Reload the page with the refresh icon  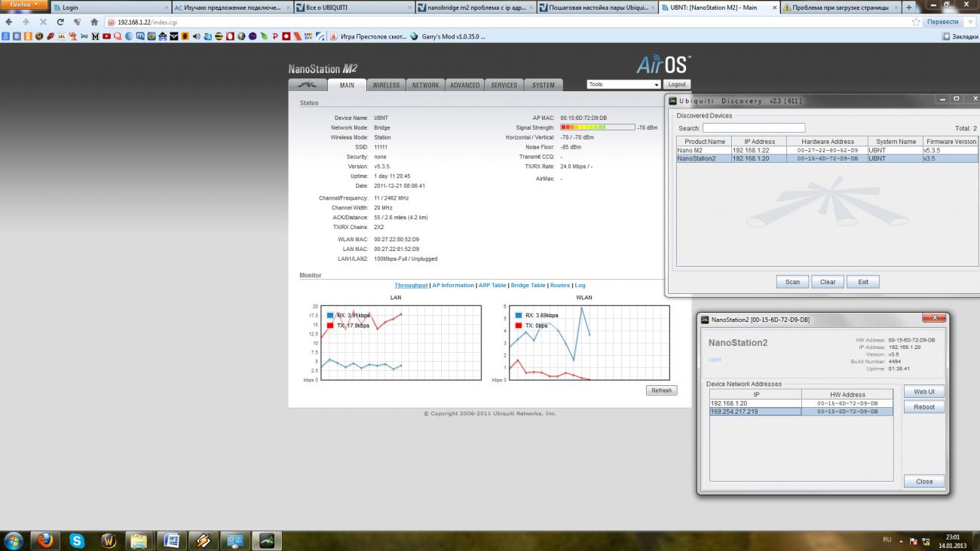click(x=60, y=22)
